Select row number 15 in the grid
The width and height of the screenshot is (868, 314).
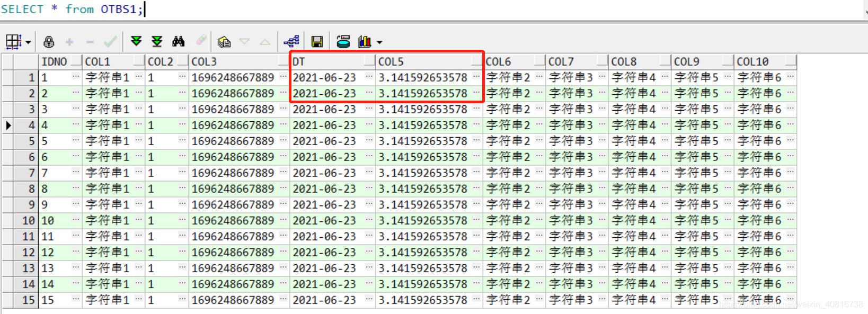[x=26, y=300]
